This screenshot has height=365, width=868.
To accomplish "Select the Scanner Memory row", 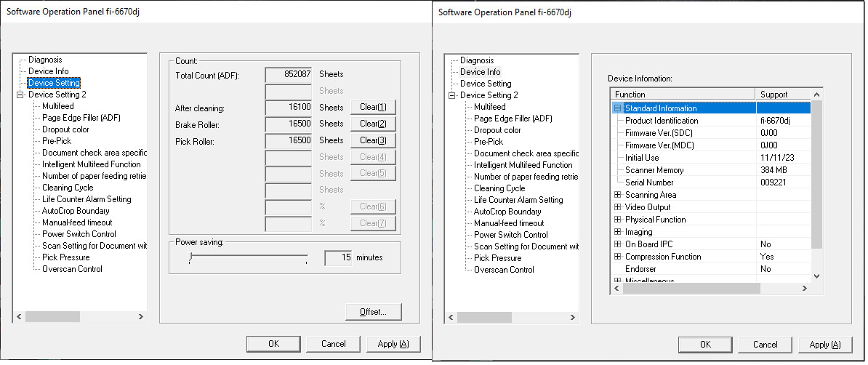I will click(x=712, y=170).
